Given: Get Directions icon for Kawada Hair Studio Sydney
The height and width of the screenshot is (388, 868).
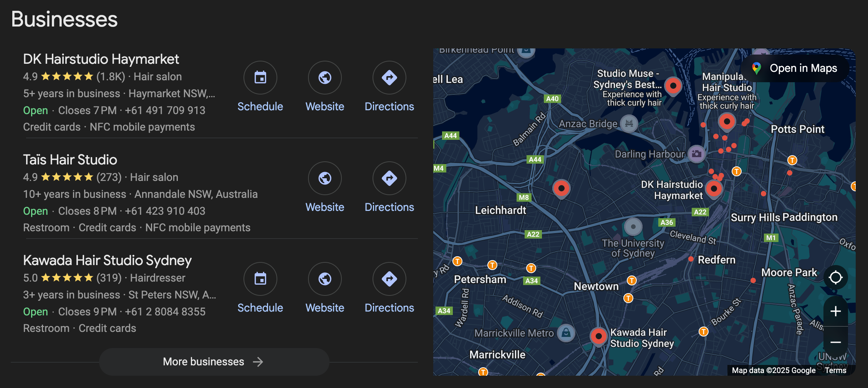Looking at the screenshot, I should [389, 279].
